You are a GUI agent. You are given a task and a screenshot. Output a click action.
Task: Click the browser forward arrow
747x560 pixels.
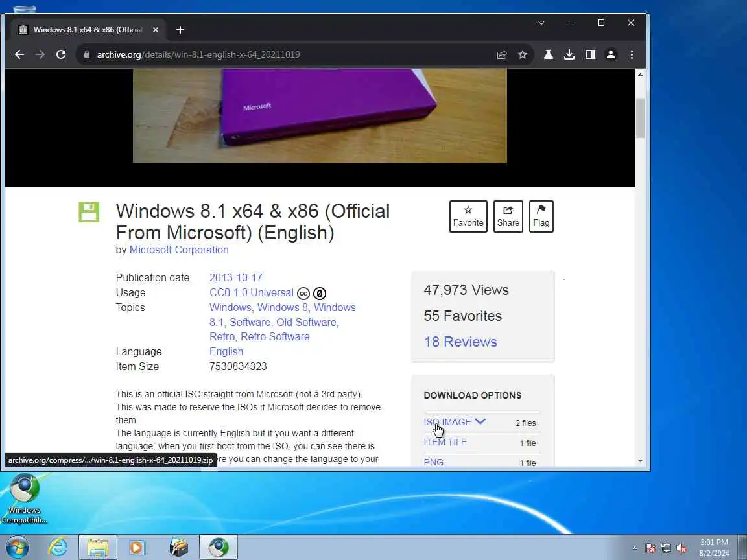[40, 54]
